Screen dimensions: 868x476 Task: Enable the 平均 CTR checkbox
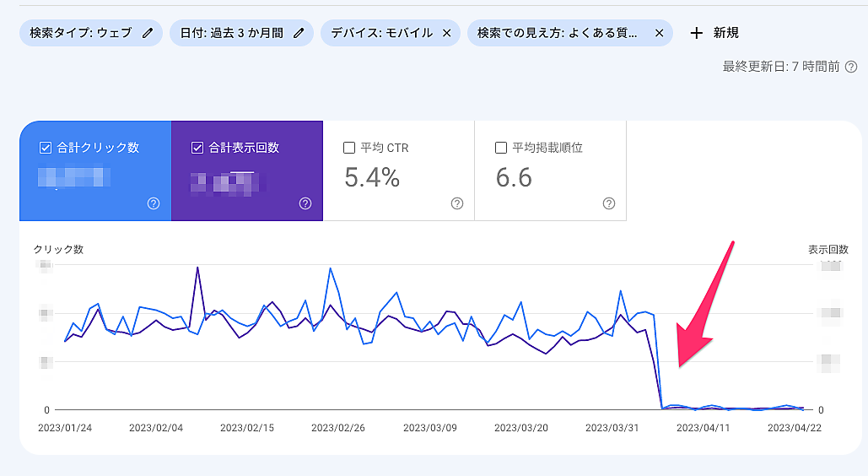pyautogui.click(x=349, y=148)
